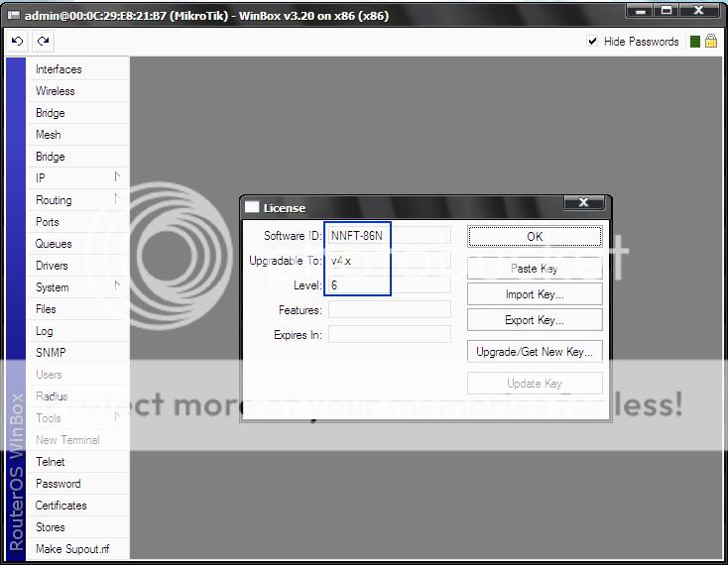Toggle the Hide Passwords checkbox
This screenshot has width=728, height=565.
point(592,42)
